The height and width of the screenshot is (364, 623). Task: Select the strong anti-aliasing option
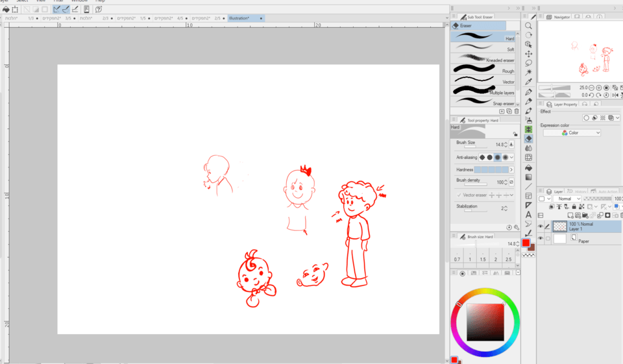[x=505, y=158]
